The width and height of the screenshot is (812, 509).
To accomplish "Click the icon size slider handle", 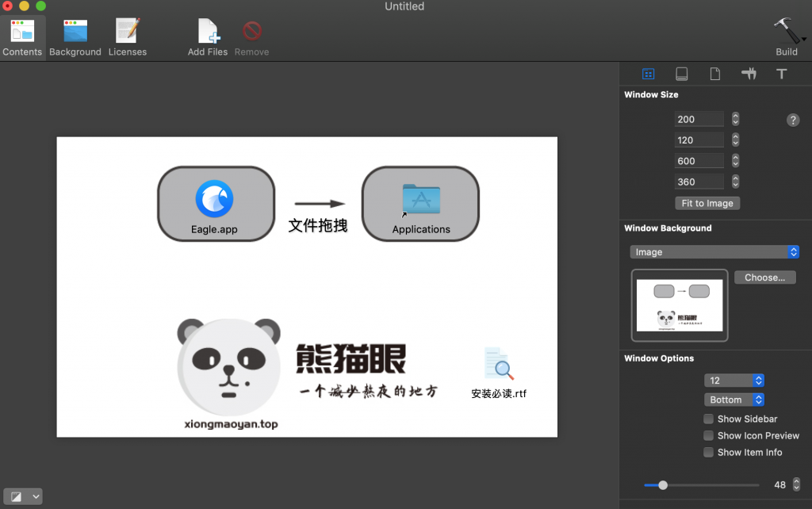I will 663,485.
